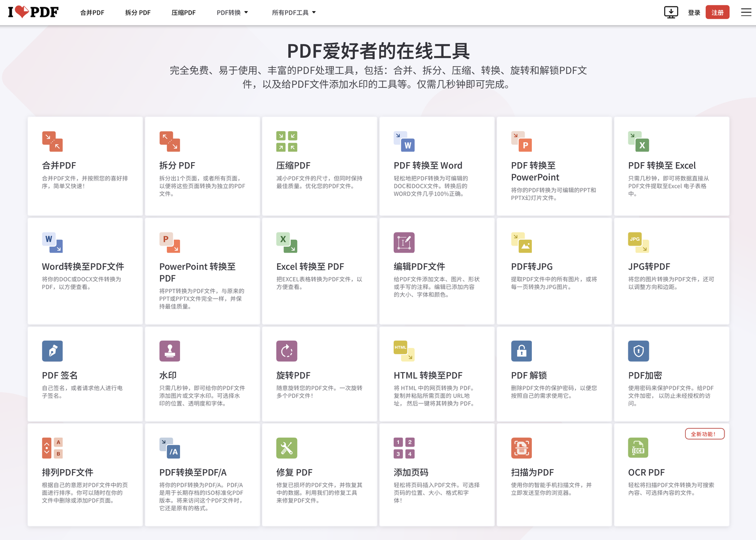756x540 pixels.
Task: Click the PDF 解锁 unlock icon
Action: [x=521, y=351]
